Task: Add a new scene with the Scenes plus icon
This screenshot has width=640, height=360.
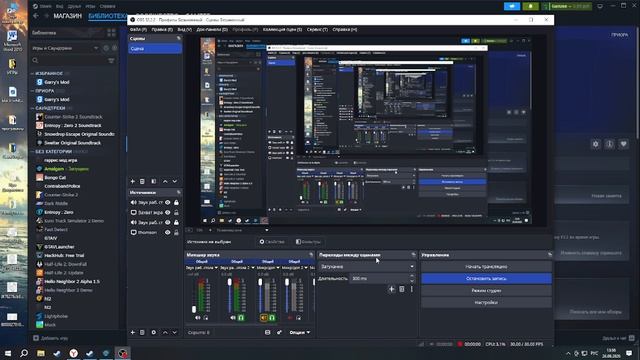Action: [x=133, y=181]
